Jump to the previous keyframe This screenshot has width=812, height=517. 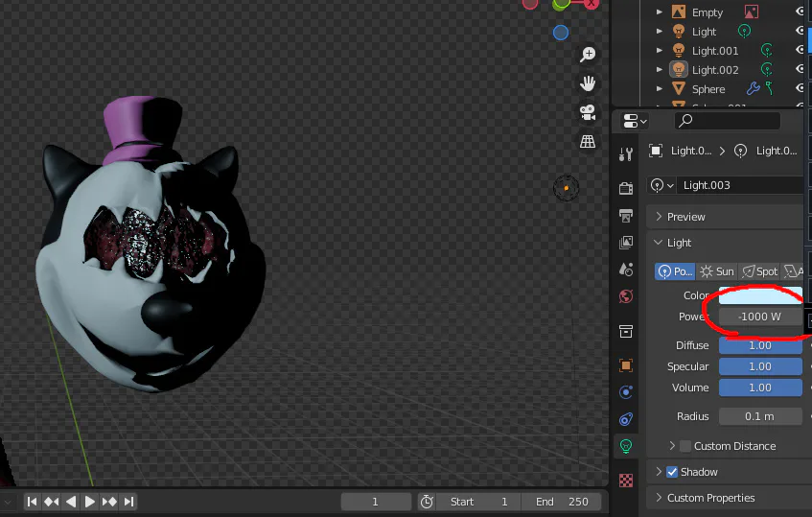(51, 502)
